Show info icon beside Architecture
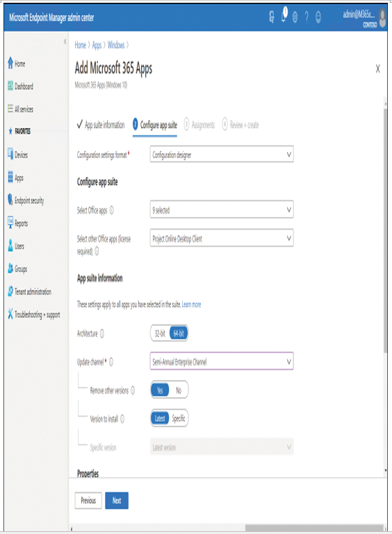Screen dimensions: 392x534 click(101, 334)
